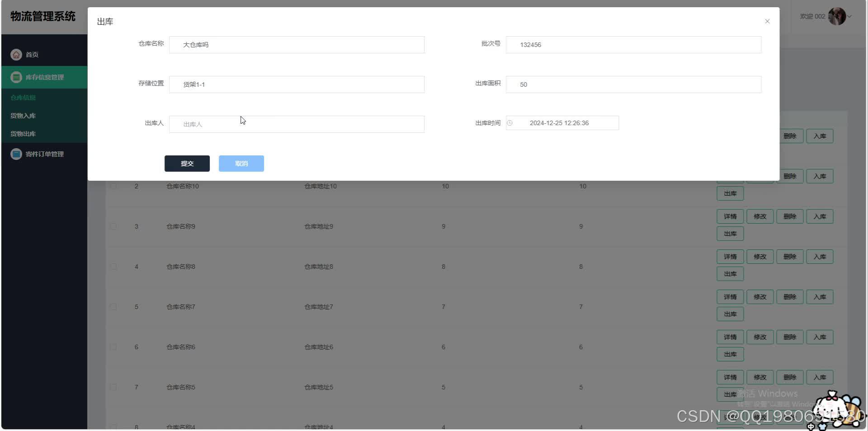Click 入库 button in 仓库名称10 row
This screenshot has width=868, height=431.
[820, 176]
